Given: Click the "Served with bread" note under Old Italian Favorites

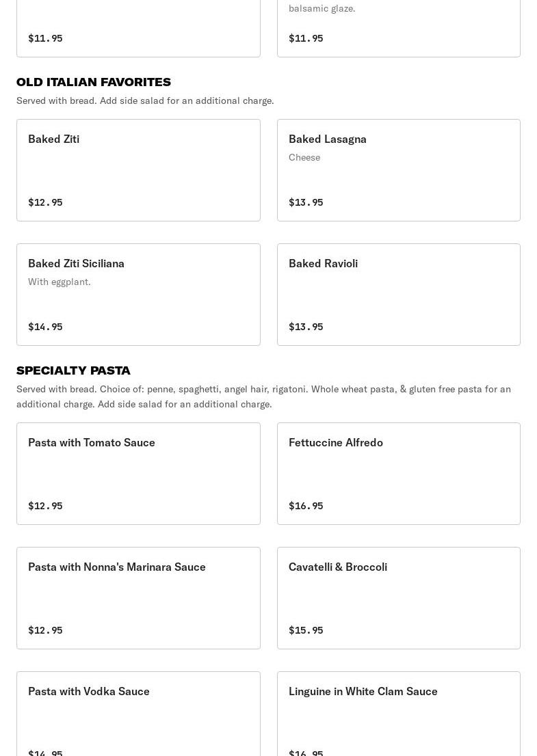Looking at the screenshot, I should [145, 100].
